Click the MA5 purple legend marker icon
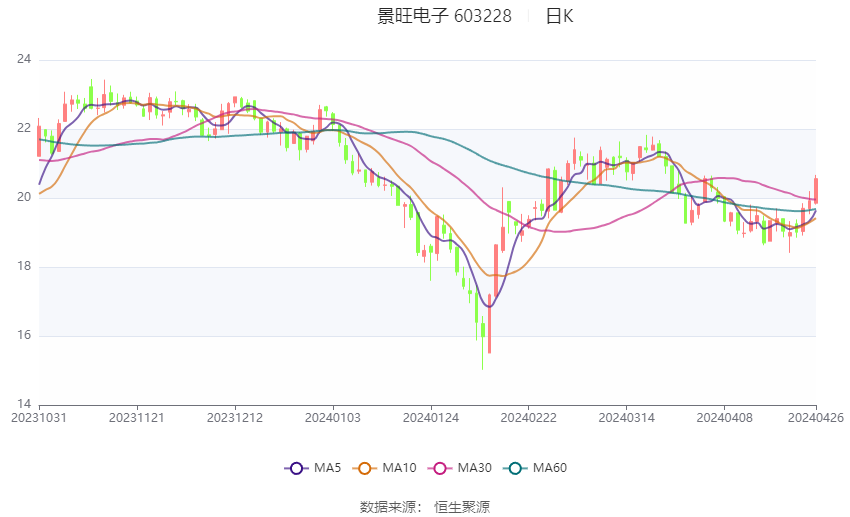The width and height of the screenshot is (850, 517). point(295,468)
